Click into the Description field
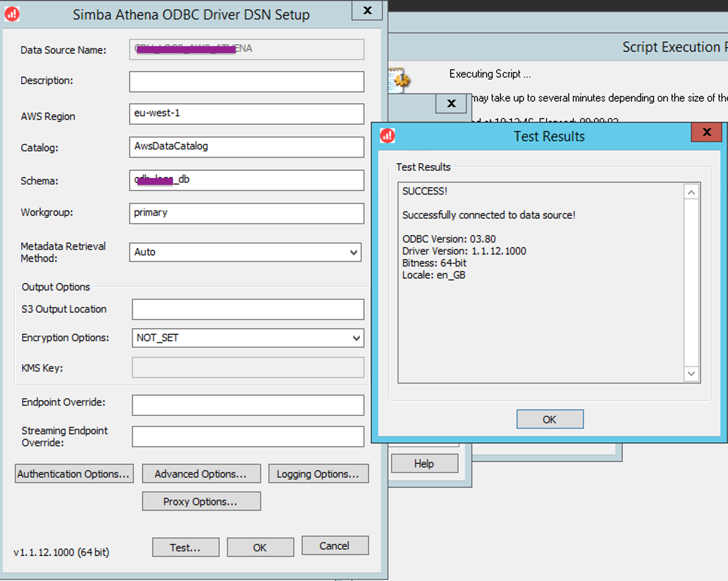Image resolution: width=728 pixels, height=581 pixels. pos(246,82)
